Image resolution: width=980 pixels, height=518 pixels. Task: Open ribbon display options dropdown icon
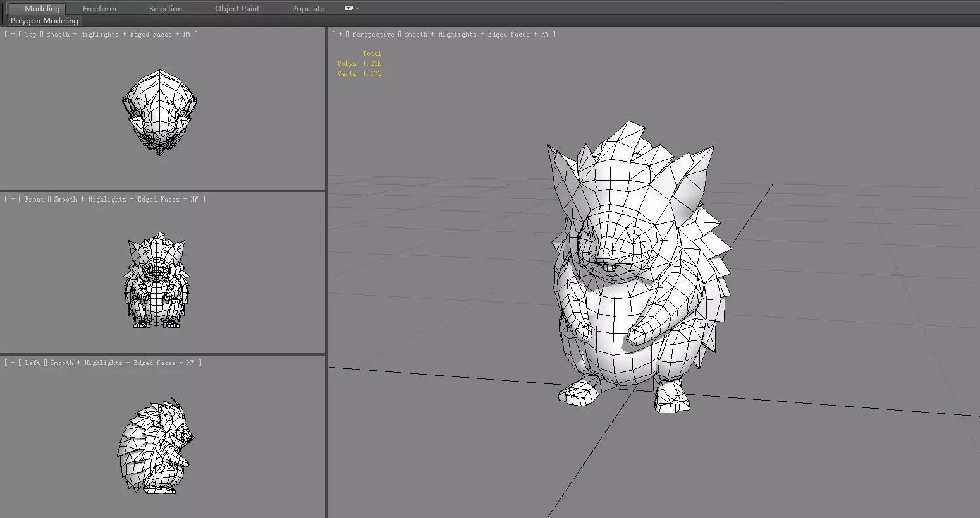pyautogui.click(x=352, y=8)
